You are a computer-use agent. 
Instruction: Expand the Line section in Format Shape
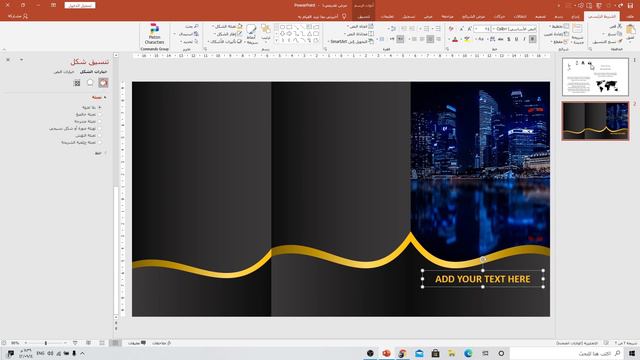tap(104, 153)
